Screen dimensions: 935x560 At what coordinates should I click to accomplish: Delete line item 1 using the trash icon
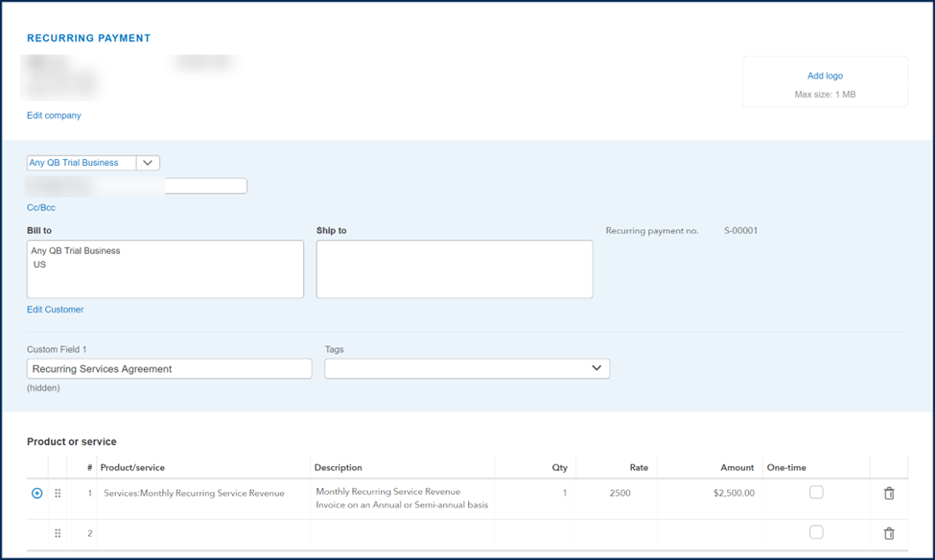pos(889,493)
